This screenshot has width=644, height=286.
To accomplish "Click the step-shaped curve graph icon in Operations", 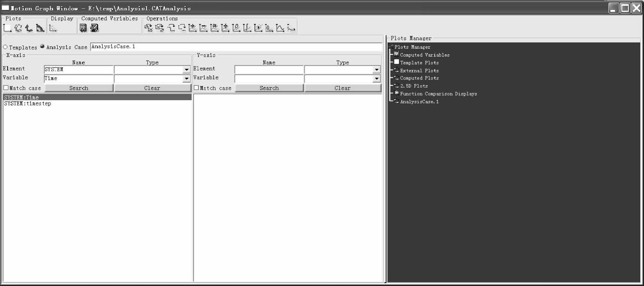I will [247, 28].
